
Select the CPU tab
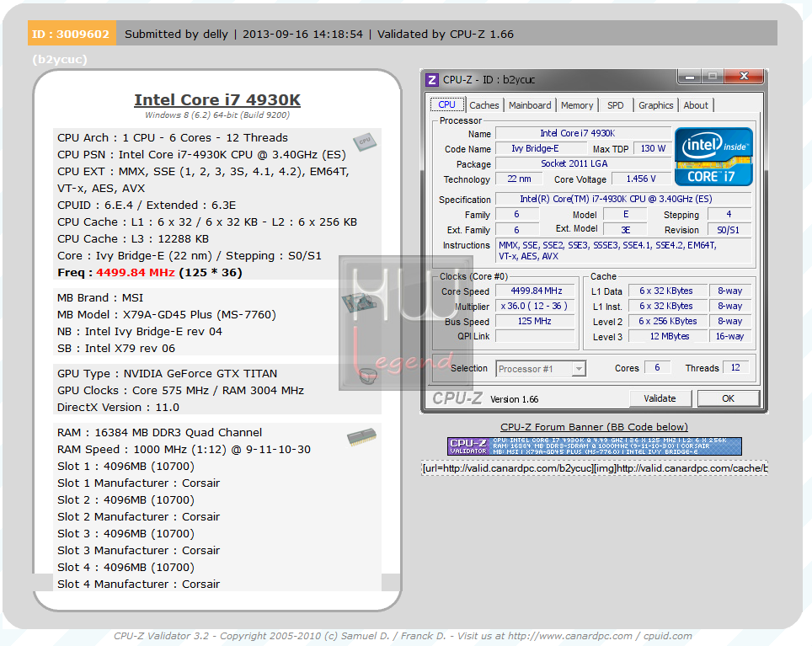pos(446,104)
